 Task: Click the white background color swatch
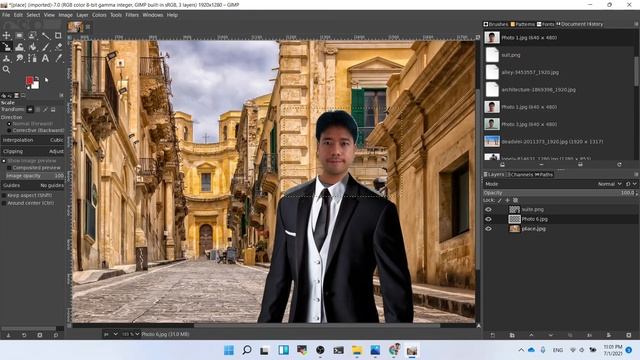tap(36, 85)
